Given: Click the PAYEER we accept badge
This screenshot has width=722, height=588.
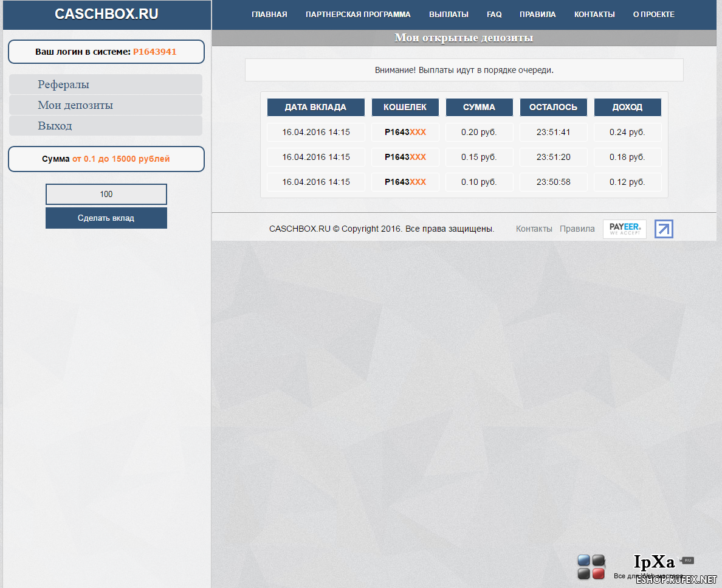Looking at the screenshot, I should point(624,229).
